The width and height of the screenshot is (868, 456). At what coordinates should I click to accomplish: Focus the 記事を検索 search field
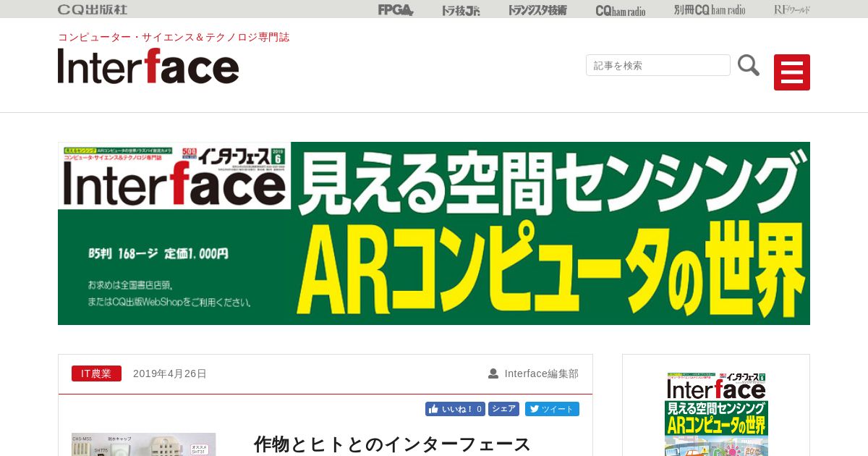658,65
